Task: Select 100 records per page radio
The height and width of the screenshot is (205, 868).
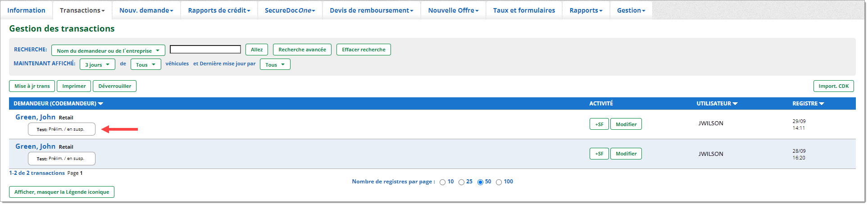Action: [x=499, y=182]
